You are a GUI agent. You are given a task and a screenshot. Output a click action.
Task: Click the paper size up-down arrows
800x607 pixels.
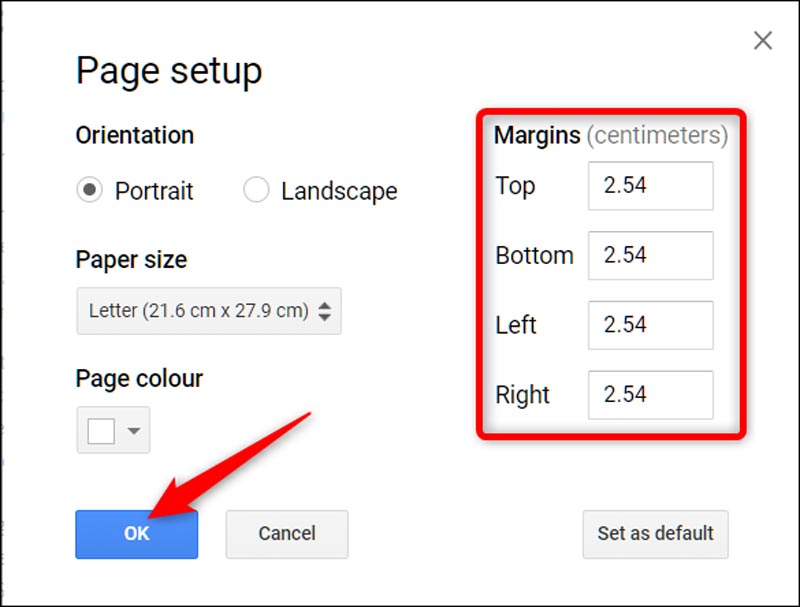[x=324, y=311]
